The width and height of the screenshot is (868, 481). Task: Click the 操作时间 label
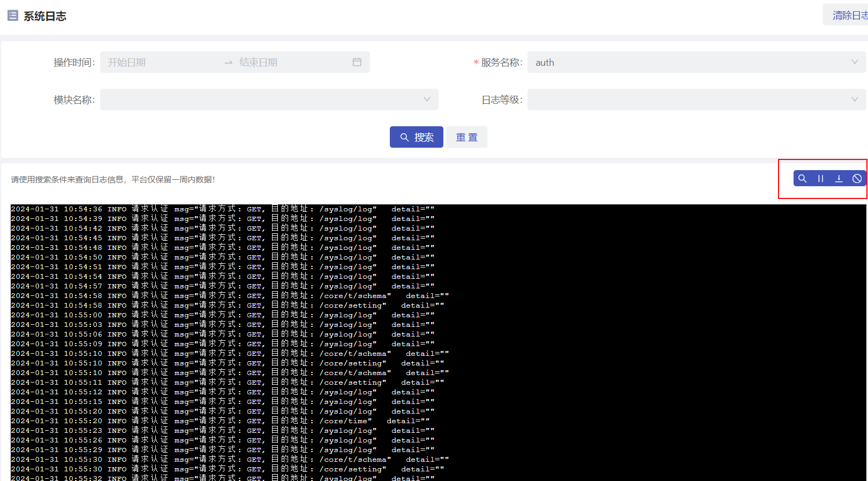coord(74,63)
